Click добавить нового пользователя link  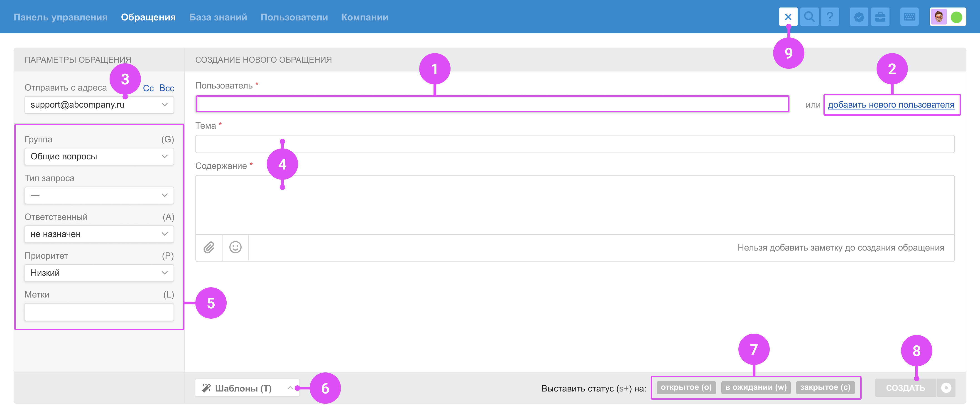pos(891,105)
